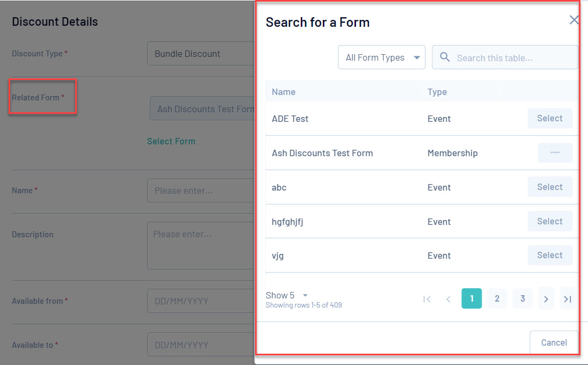Select the ADE Test form
The width and height of the screenshot is (588, 365).
point(549,119)
